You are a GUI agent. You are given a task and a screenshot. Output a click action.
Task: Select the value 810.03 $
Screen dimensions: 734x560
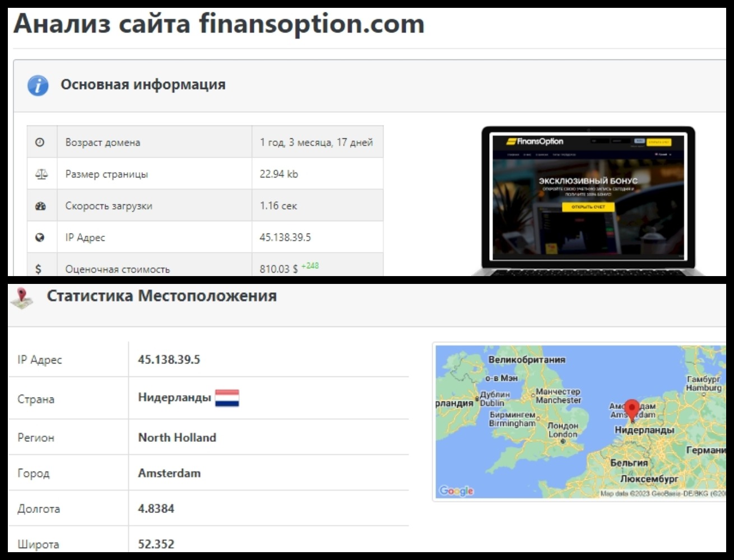point(278,269)
